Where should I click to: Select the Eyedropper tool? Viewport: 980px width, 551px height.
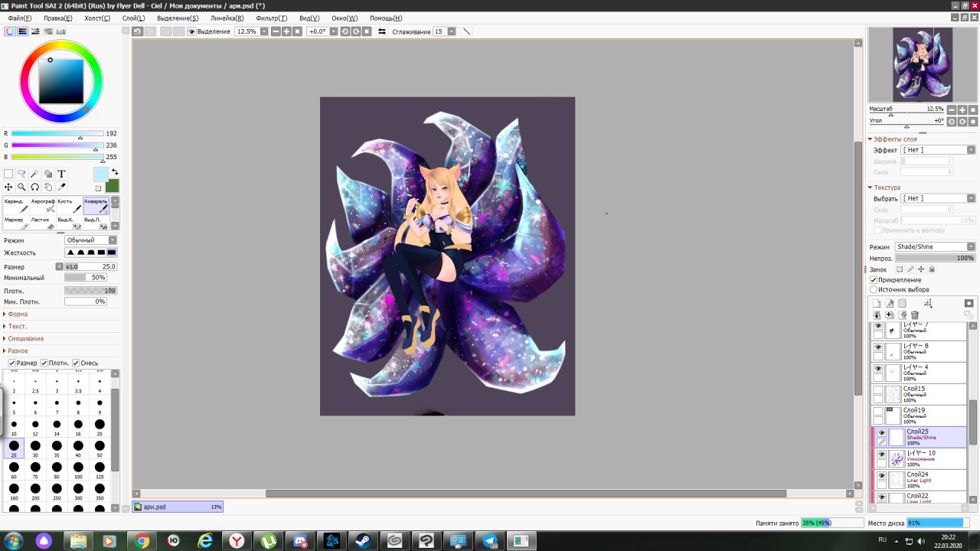61,187
